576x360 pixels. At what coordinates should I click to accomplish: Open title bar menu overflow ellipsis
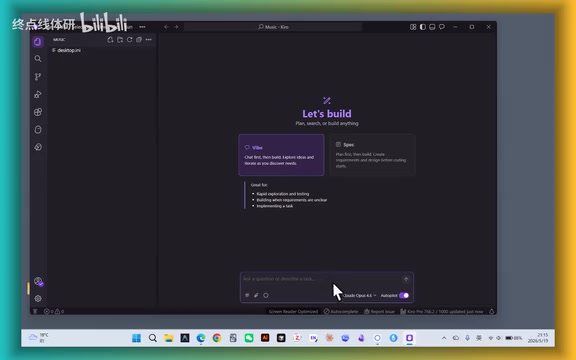click(142, 27)
